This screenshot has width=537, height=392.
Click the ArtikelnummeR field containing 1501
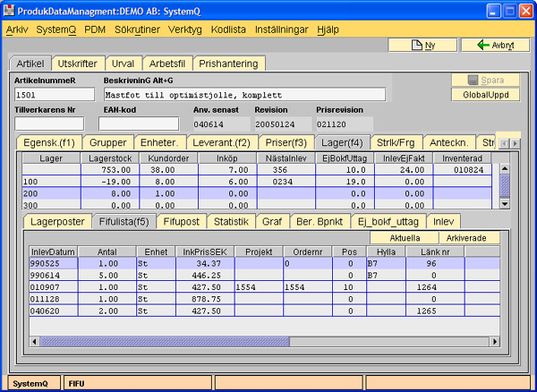point(55,95)
